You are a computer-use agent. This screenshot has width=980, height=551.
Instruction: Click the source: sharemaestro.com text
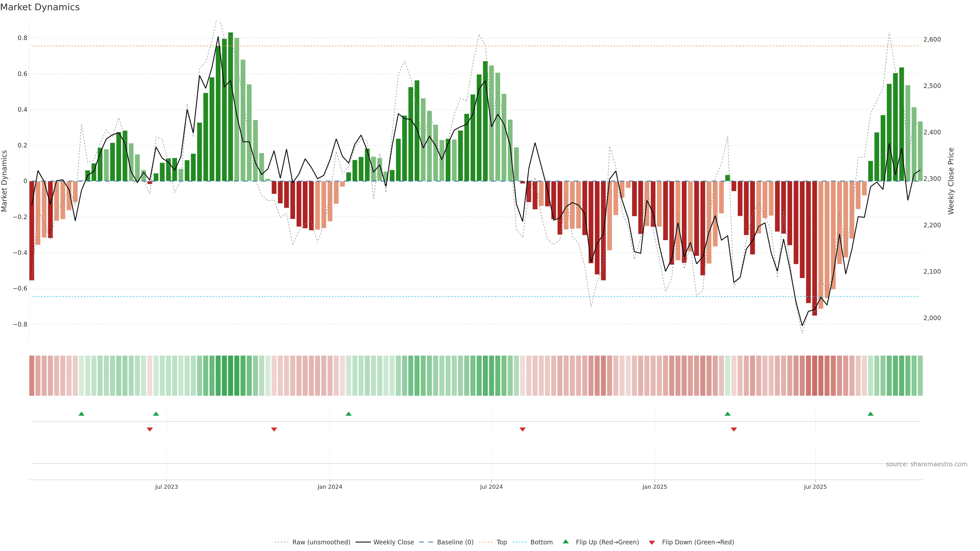[x=926, y=464]
